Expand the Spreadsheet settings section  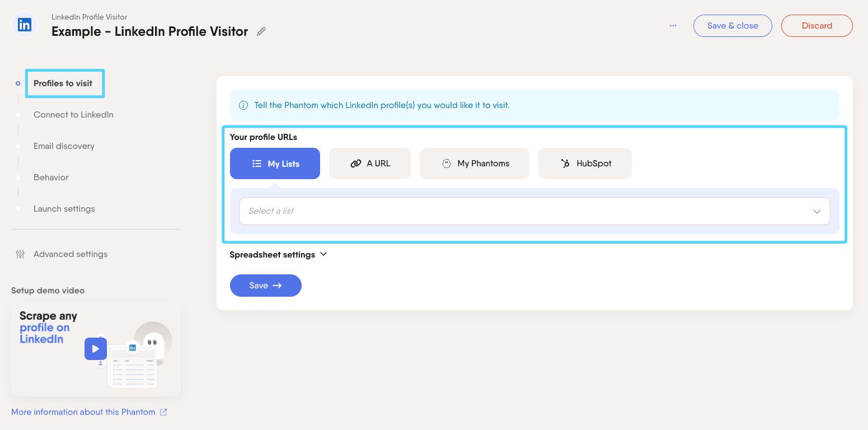(278, 255)
